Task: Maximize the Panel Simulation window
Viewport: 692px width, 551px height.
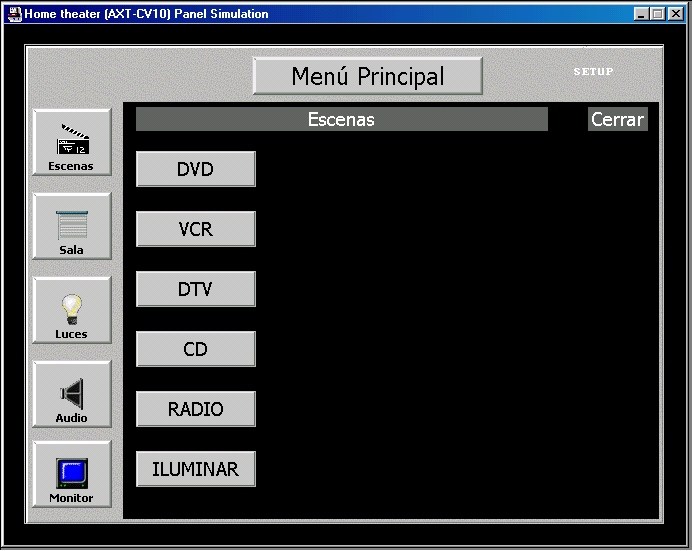Action: pyautogui.click(x=659, y=14)
